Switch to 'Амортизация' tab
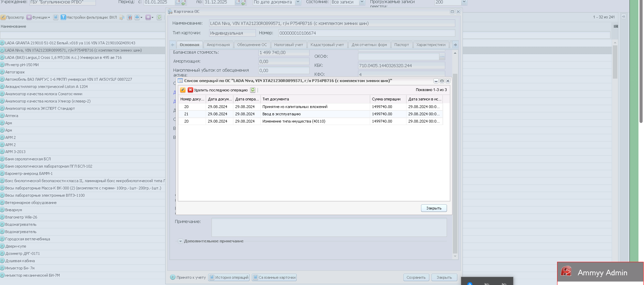Viewport: 644px width, 285px height. pos(218,45)
